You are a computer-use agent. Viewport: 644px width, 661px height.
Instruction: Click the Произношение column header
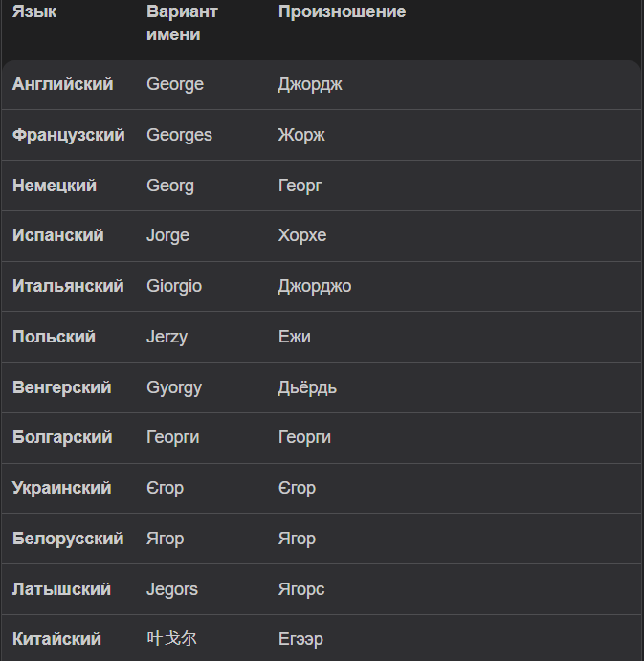342,11
